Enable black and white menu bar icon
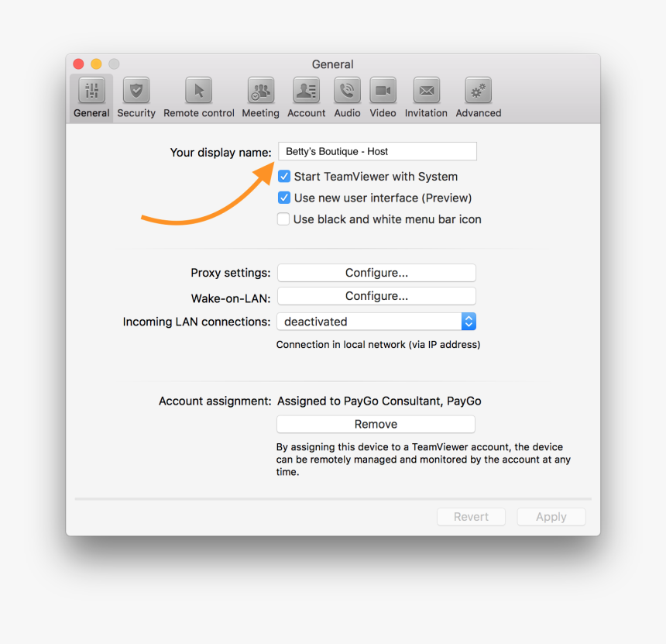 coord(283,219)
